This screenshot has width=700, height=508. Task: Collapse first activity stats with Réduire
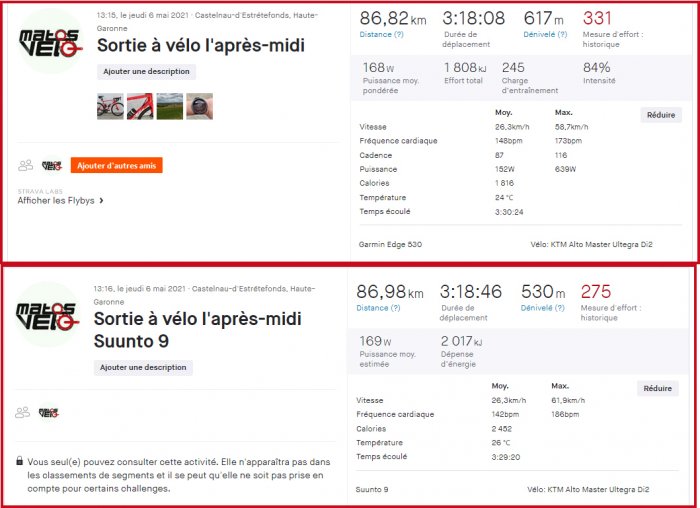coord(661,115)
